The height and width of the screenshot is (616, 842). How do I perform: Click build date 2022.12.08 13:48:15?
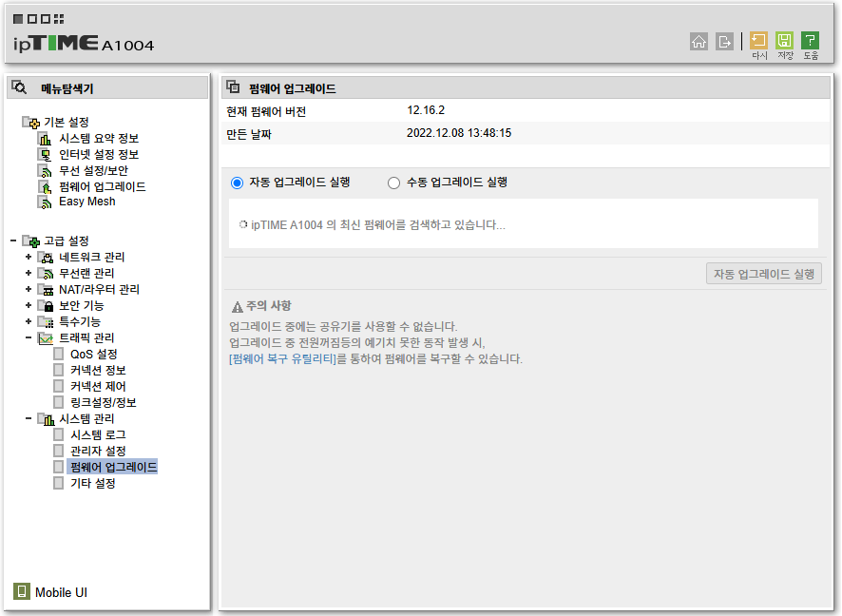(459, 133)
